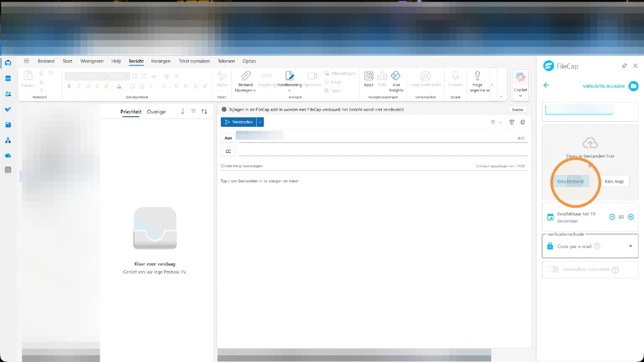Open the Invoegen ribbon tab
Viewport: 644px width, 362px height.
coord(161,61)
